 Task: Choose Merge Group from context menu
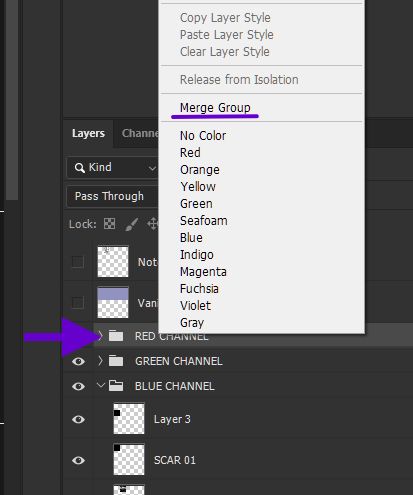[x=215, y=108]
